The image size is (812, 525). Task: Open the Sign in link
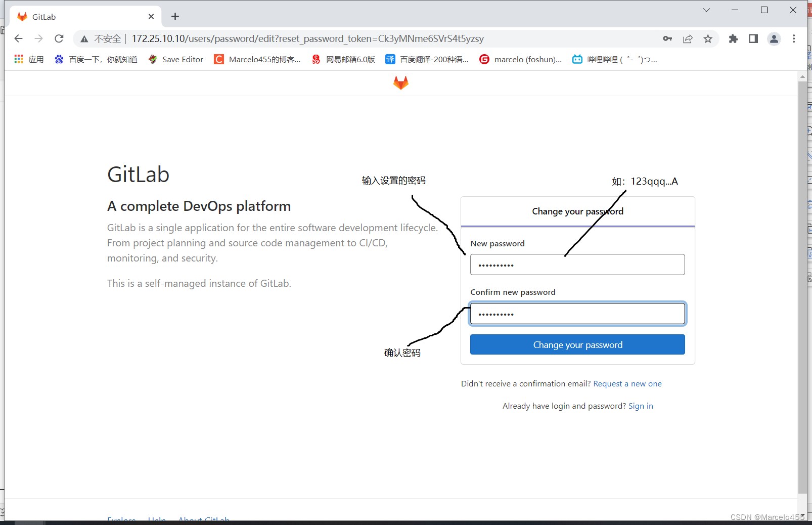tap(641, 406)
